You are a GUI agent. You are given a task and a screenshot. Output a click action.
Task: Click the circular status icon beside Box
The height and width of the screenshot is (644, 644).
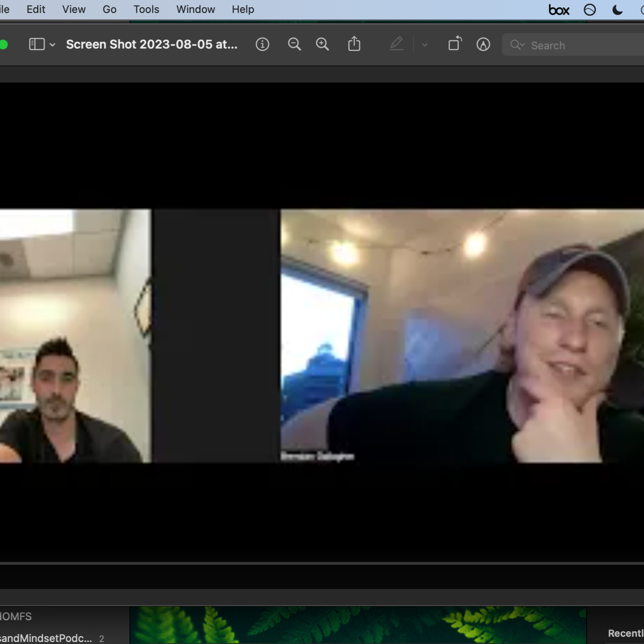coord(590,10)
